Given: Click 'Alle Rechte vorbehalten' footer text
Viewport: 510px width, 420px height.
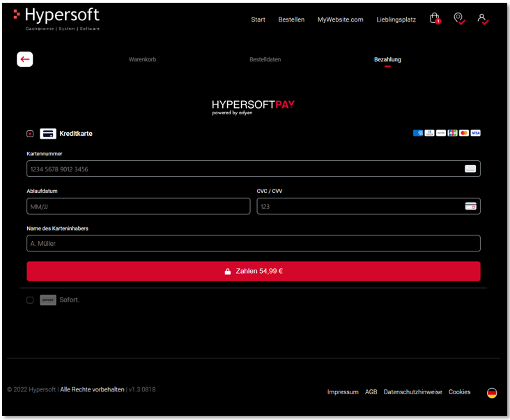Looking at the screenshot, I should tap(92, 389).
